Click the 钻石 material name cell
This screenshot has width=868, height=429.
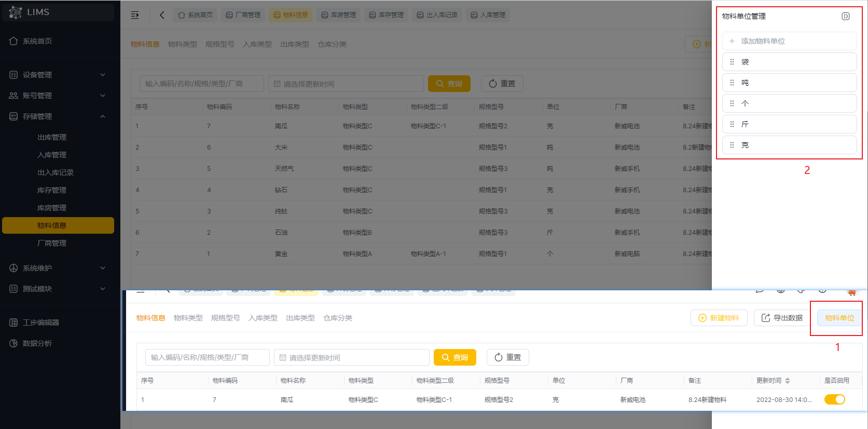click(281, 190)
